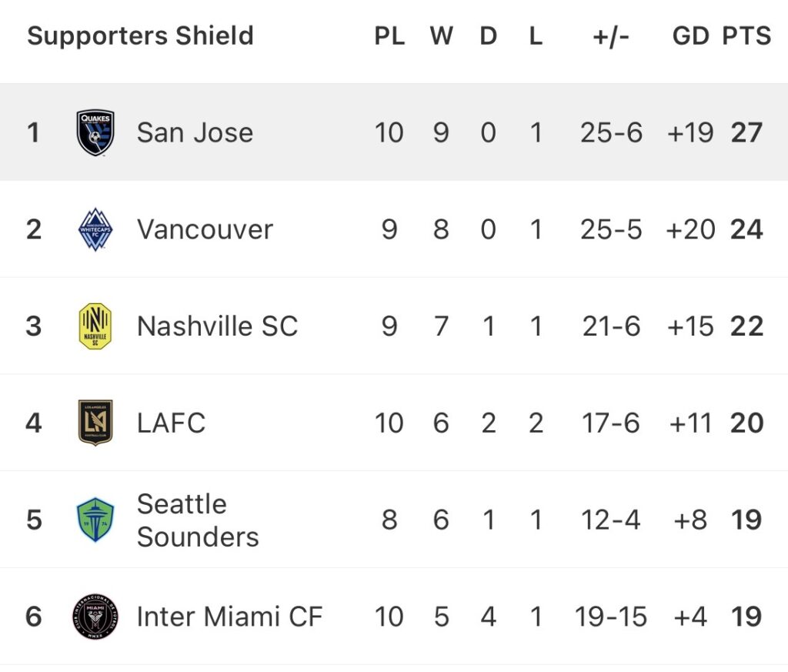788x672 pixels.
Task: Click the +/- goals column header
Action: (x=611, y=36)
